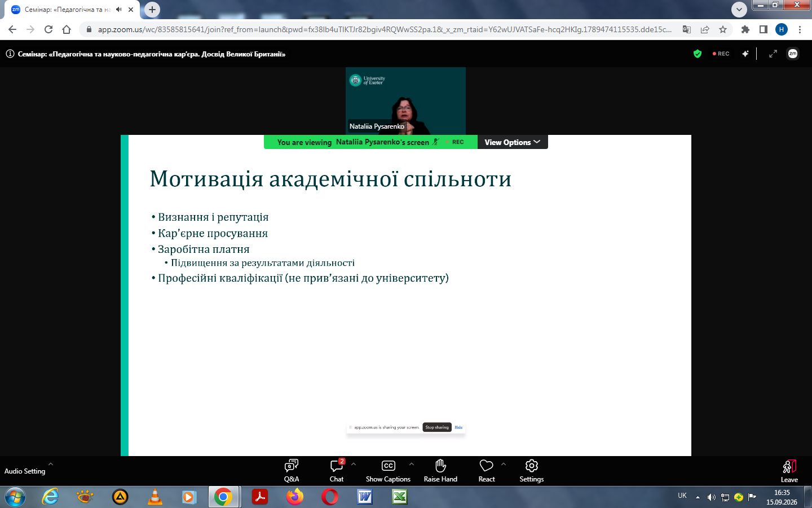Open the AI Companion sparkle icon
Image resolution: width=812 pixels, height=508 pixels.
coord(745,54)
